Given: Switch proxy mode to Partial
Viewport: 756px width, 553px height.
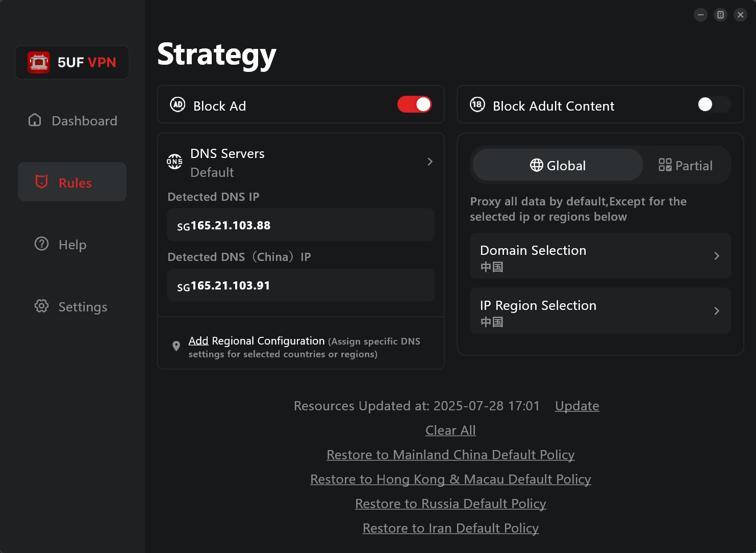Looking at the screenshot, I should tap(686, 165).
